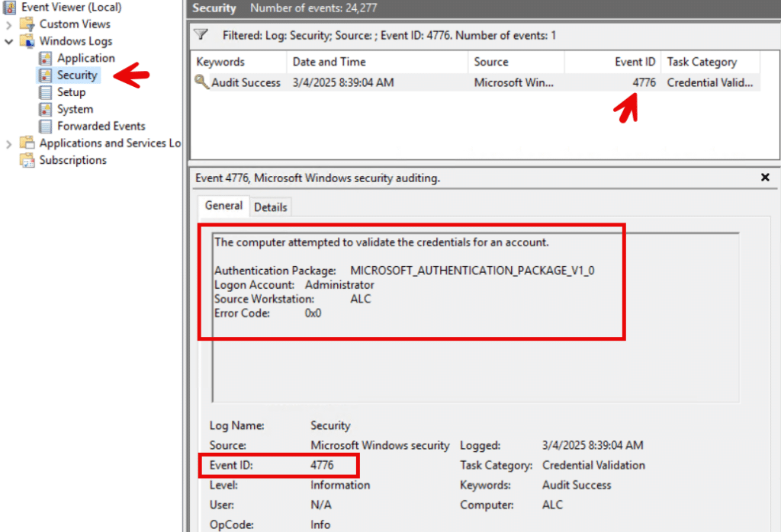Sort by the Task Category column header

coord(710,62)
